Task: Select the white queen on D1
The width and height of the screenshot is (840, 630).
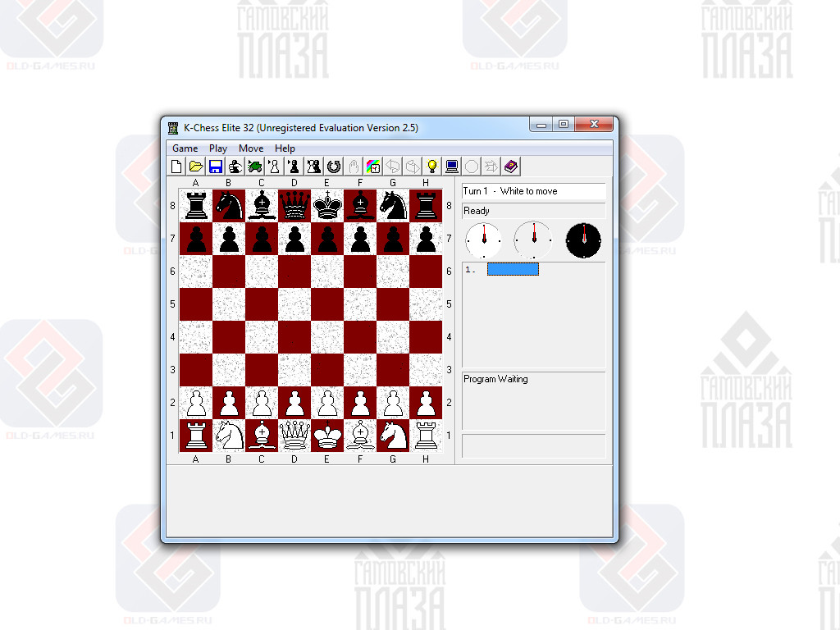Action: (294, 436)
